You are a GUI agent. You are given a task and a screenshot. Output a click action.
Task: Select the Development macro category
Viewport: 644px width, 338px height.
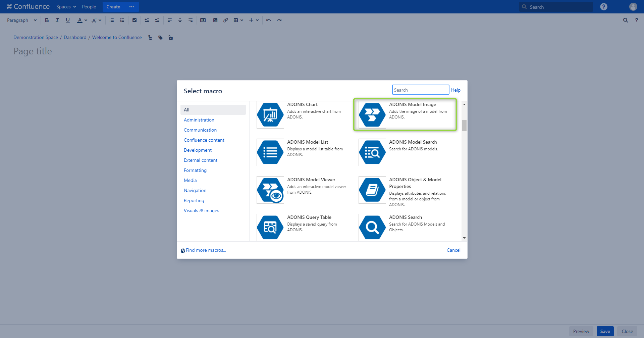[198, 150]
